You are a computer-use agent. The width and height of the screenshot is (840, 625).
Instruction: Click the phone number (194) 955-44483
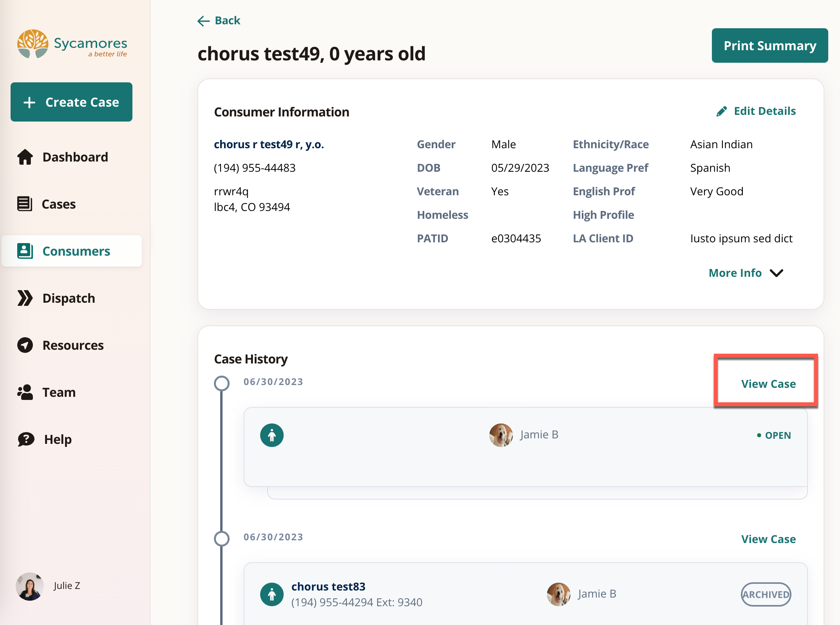tap(255, 168)
